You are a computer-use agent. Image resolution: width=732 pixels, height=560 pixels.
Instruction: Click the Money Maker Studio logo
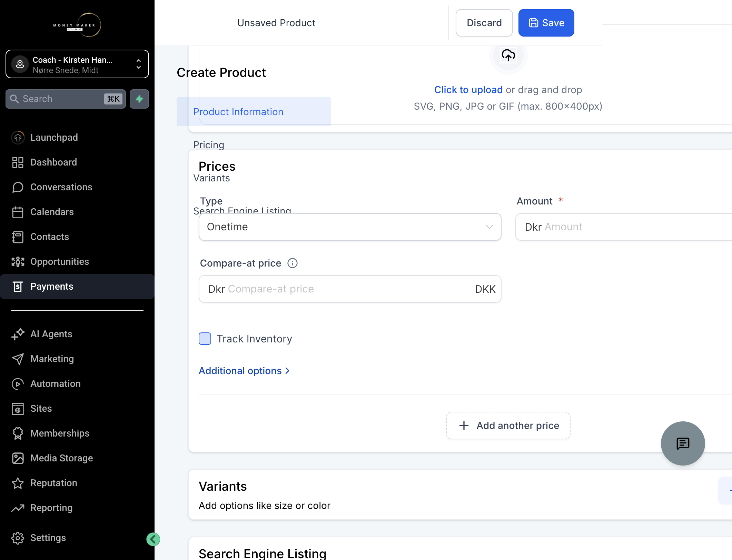point(77,25)
